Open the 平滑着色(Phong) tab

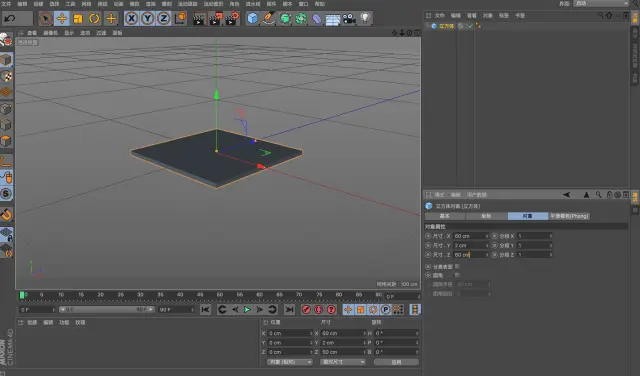[x=569, y=216]
